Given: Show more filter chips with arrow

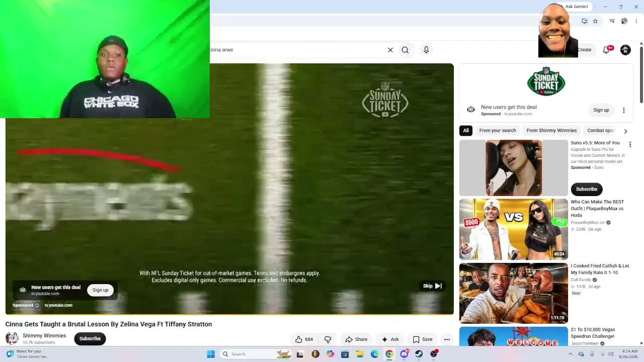Looking at the screenshot, I should pyautogui.click(x=625, y=131).
